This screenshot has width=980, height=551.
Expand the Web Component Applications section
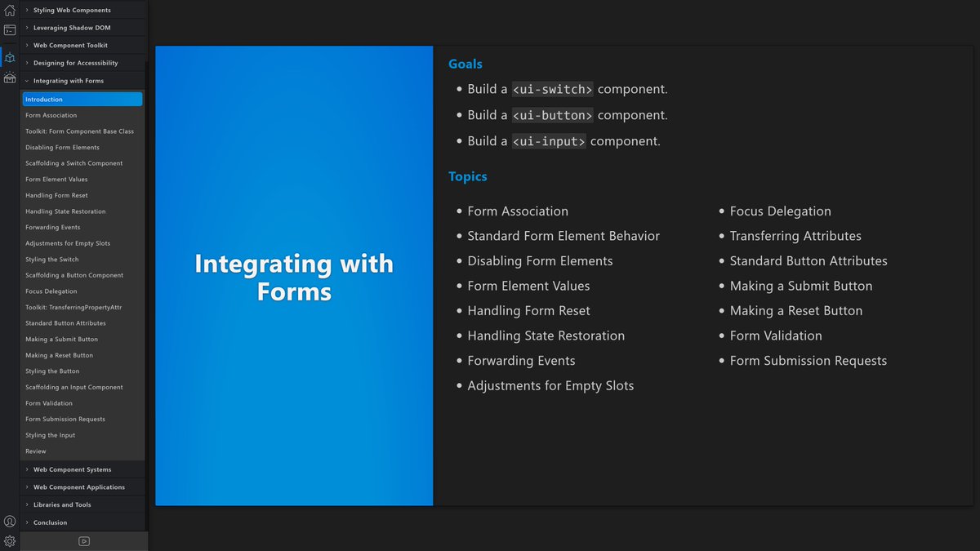[x=83, y=487]
